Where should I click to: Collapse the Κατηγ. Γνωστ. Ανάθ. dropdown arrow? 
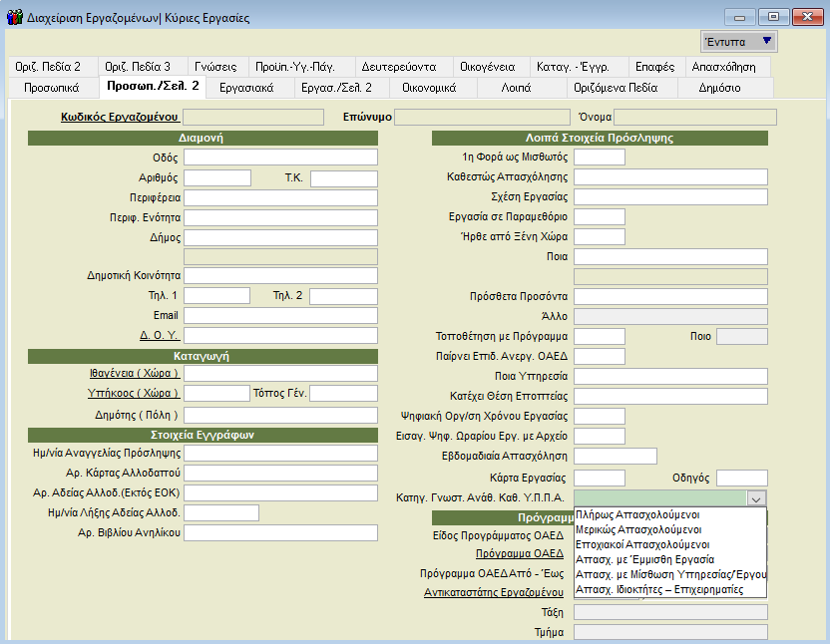[756, 498]
